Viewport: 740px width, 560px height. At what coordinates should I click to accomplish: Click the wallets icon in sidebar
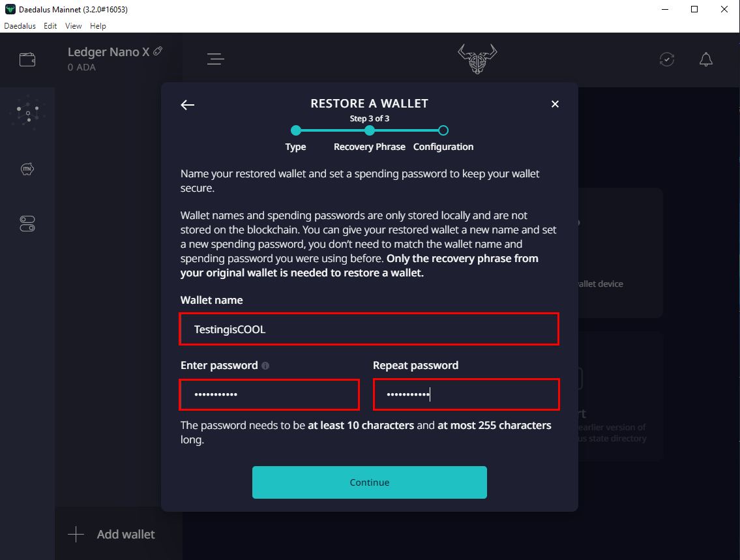point(27,60)
